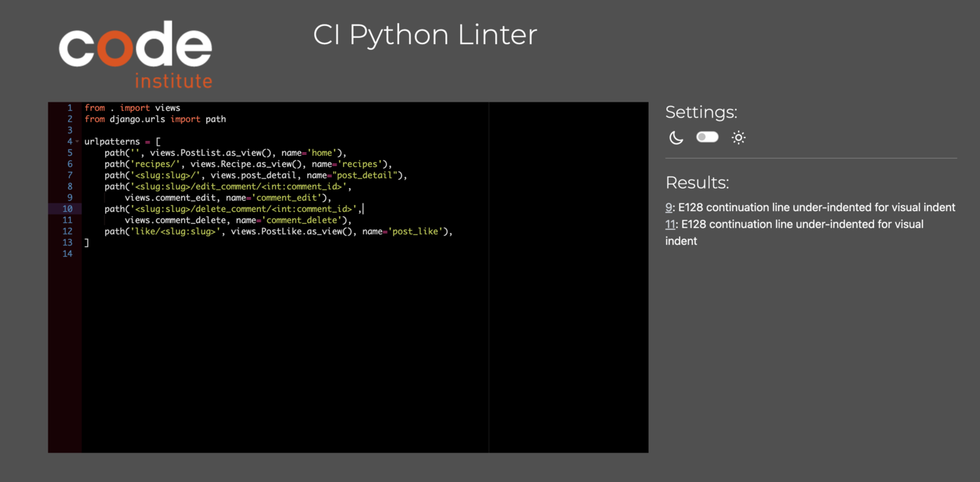Screen dimensions: 980x482
Task: Click the moon dark mode icon
Action: [x=676, y=138]
